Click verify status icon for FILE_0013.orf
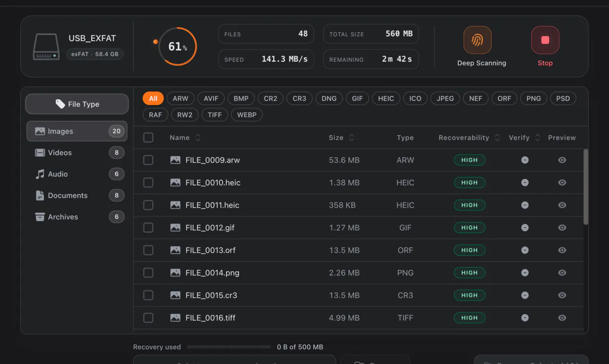 coord(525,250)
